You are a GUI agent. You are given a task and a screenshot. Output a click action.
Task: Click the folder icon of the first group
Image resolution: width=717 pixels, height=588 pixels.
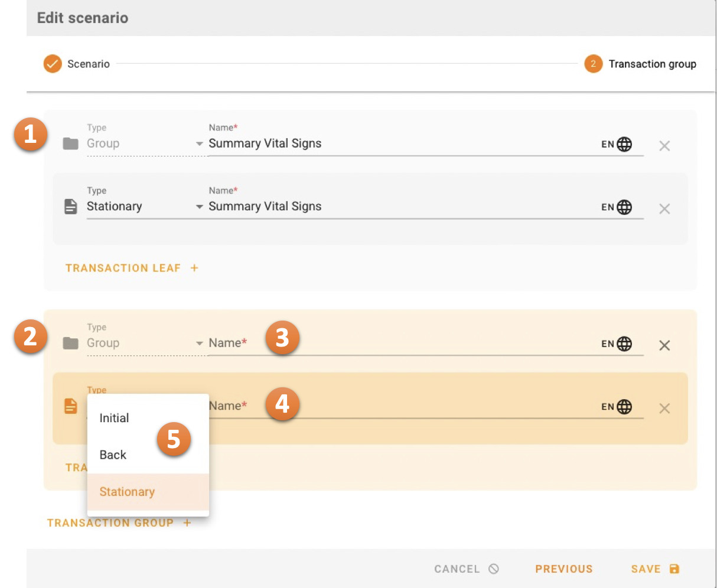click(x=71, y=143)
